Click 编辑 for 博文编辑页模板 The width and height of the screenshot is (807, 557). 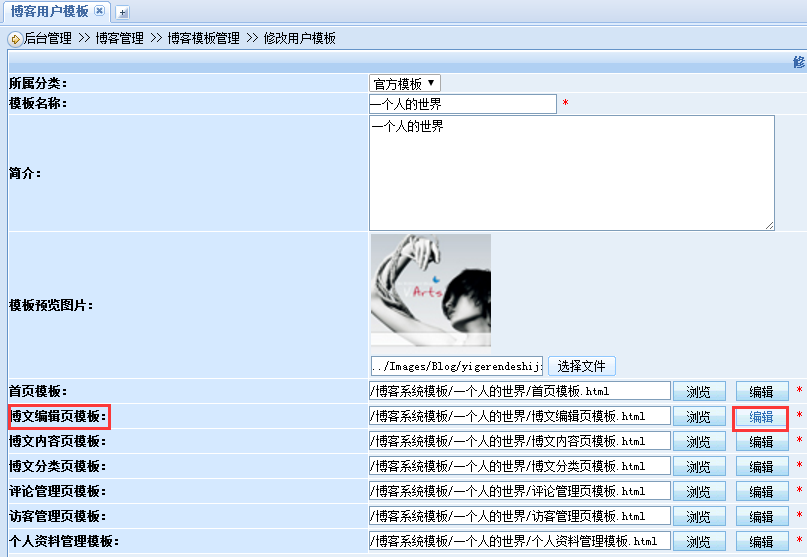(761, 417)
